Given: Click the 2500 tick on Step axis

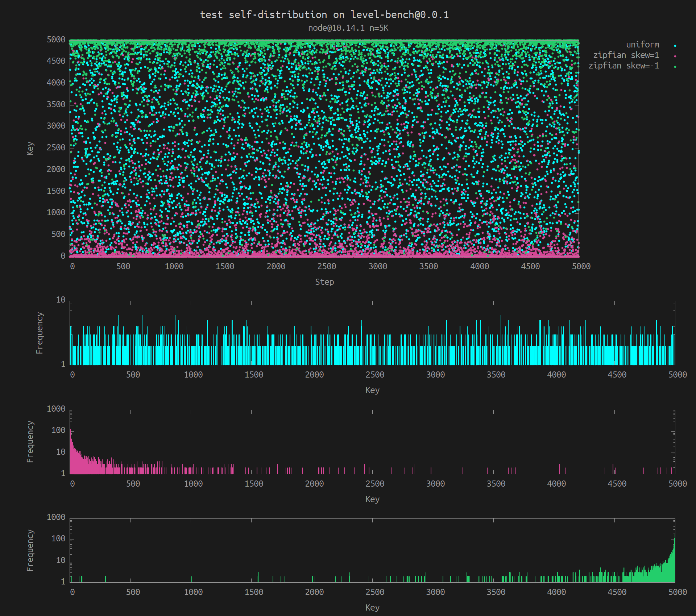Looking at the screenshot, I should [327, 266].
